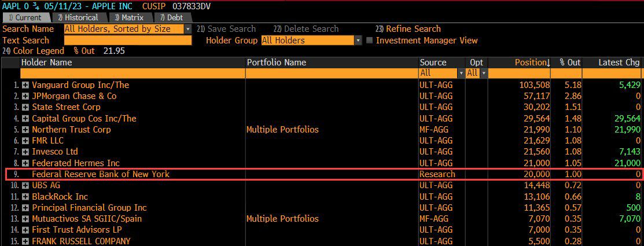
Task: Click Refine Search button
Action: [x=408, y=29]
